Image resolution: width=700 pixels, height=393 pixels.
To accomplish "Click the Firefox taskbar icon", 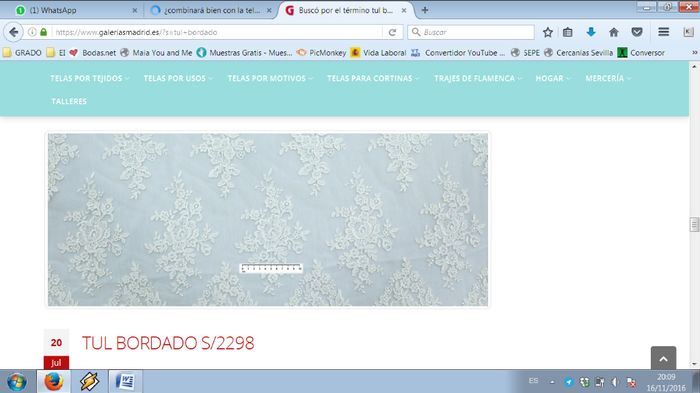I will tap(53, 382).
